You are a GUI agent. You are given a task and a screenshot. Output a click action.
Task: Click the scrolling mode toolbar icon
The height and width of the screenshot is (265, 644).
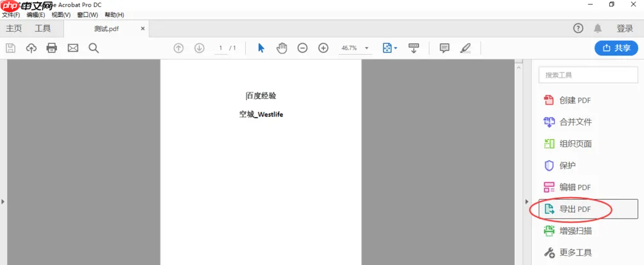pyautogui.click(x=413, y=48)
